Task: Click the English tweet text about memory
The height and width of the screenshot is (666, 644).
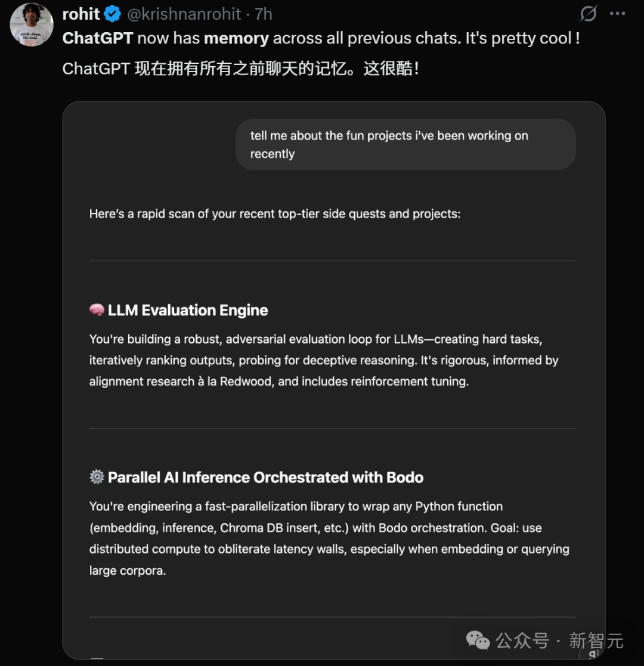Action: click(321, 38)
